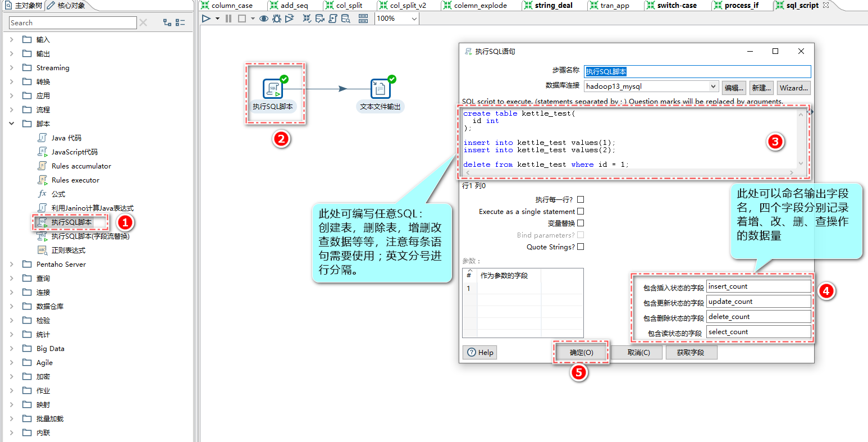Open the hadoop13_mysql connection dropdown
Viewport: 868px width, 442px height.
click(x=713, y=86)
